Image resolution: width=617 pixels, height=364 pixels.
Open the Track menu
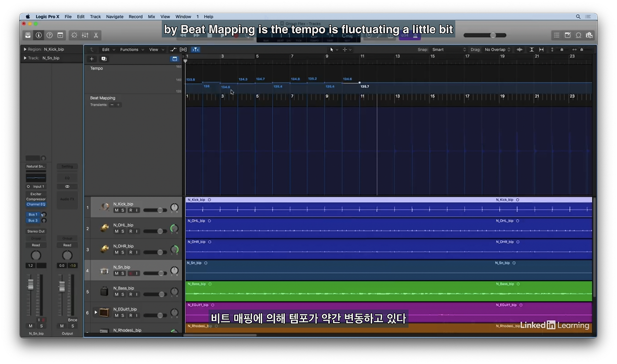95,16
